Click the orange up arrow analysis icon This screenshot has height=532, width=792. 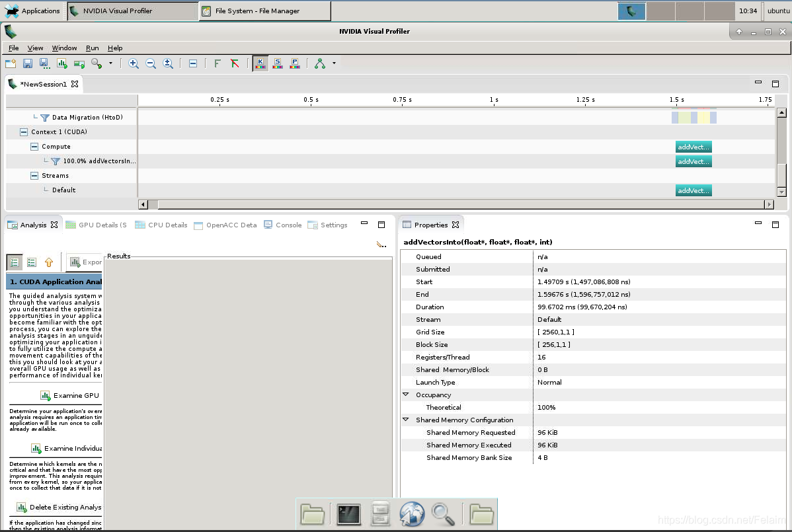49,262
